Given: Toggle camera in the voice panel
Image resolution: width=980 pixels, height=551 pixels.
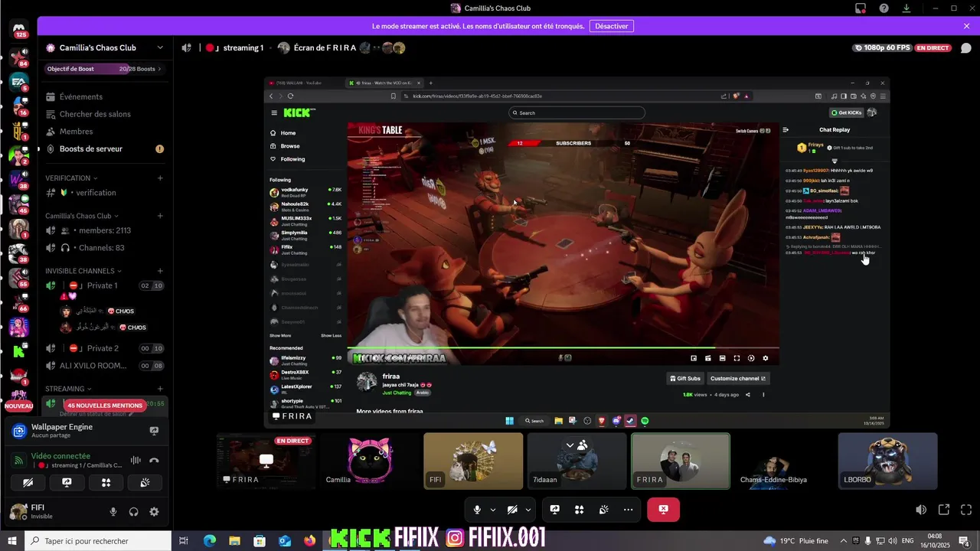Looking at the screenshot, I should pyautogui.click(x=28, y=482).
